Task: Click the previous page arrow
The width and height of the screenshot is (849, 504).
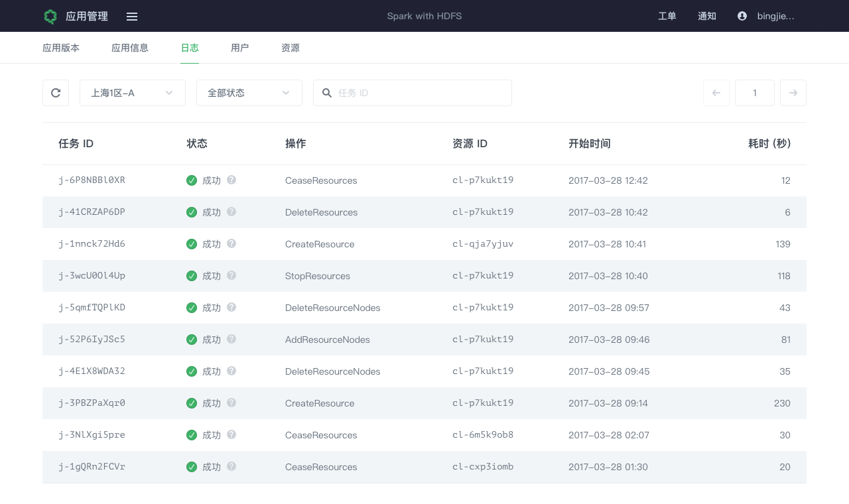Action: (x=716, y=93)
